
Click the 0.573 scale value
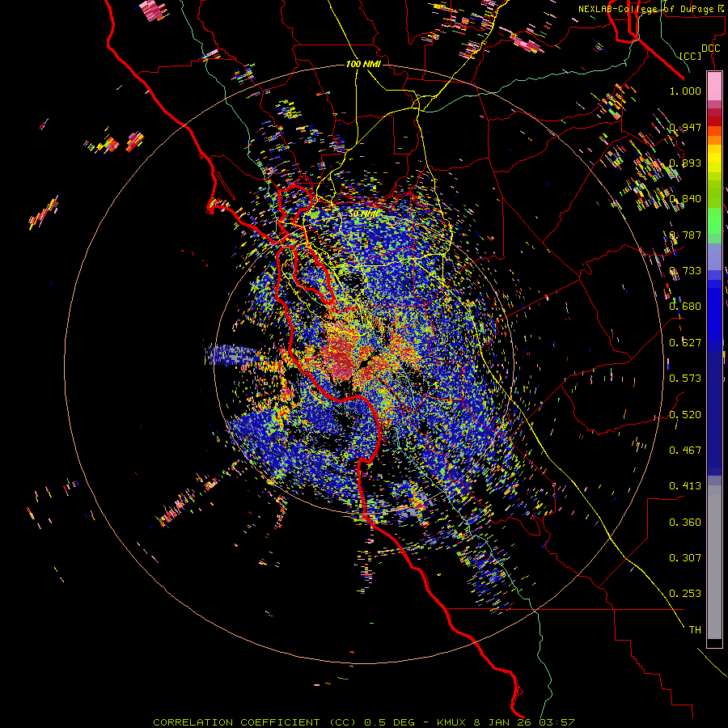(x=685, y=379)
